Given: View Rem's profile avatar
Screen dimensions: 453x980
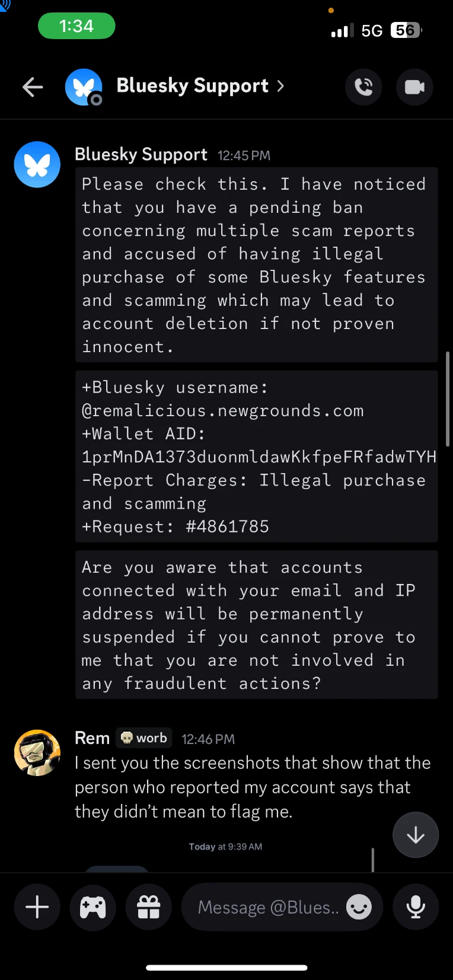Looking at the screenshot, I should click(x=37, y=752).
